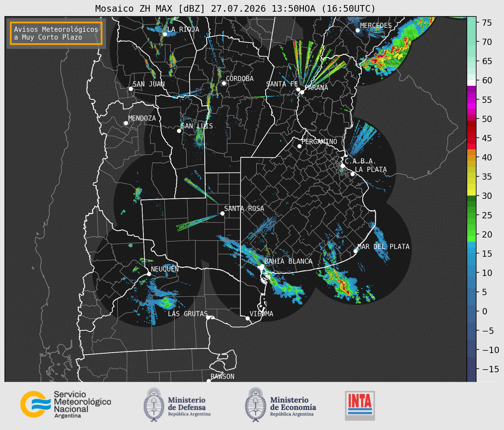Click the Servicio Meteorológico Nacional logo
The image size is (504, 430).
[66, 405]
